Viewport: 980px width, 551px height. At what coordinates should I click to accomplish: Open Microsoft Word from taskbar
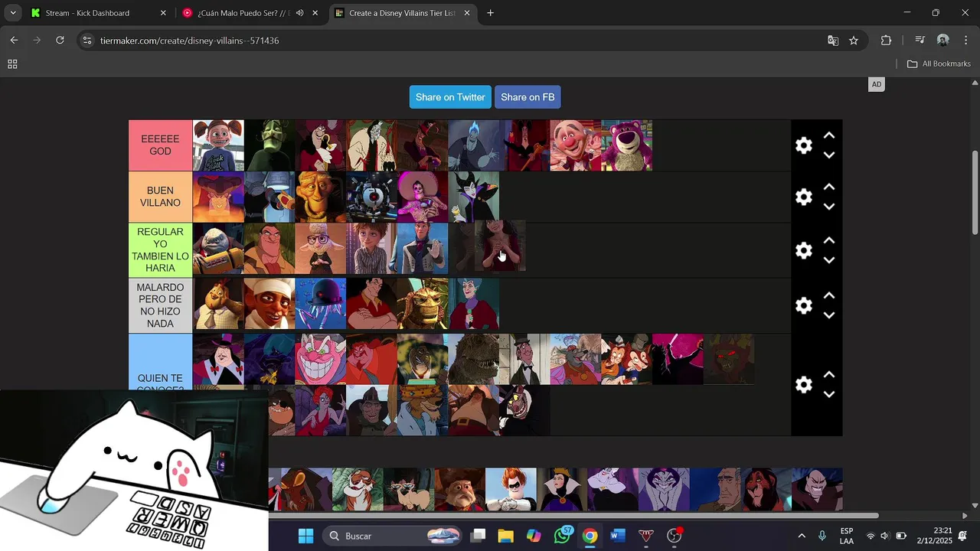point(618,536)
